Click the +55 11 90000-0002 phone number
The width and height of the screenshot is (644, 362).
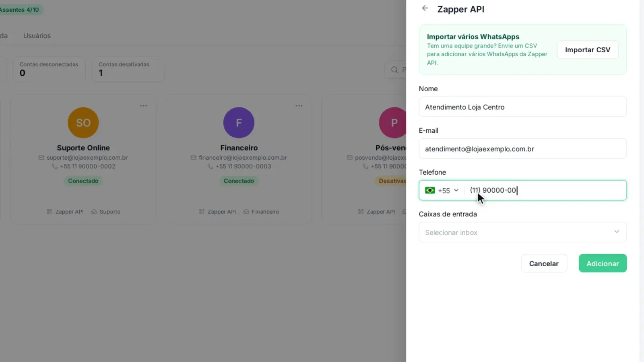88,166
